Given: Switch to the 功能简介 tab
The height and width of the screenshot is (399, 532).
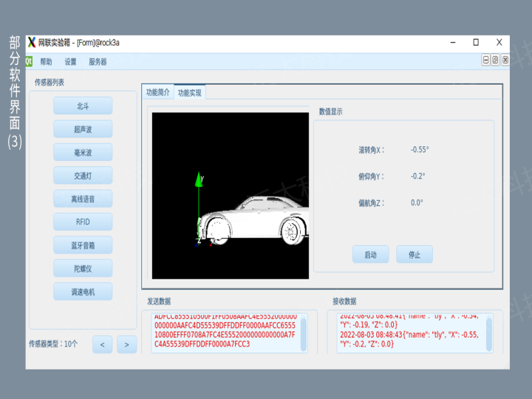Looking at the screenshot, I should click(x=157, y=92).
